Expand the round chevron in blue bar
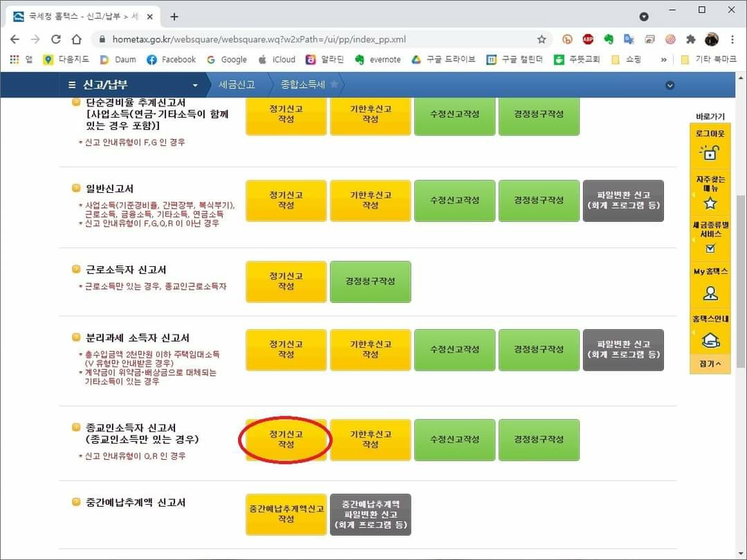The height and width of the screenshot is (560, 747). point(669,85)
